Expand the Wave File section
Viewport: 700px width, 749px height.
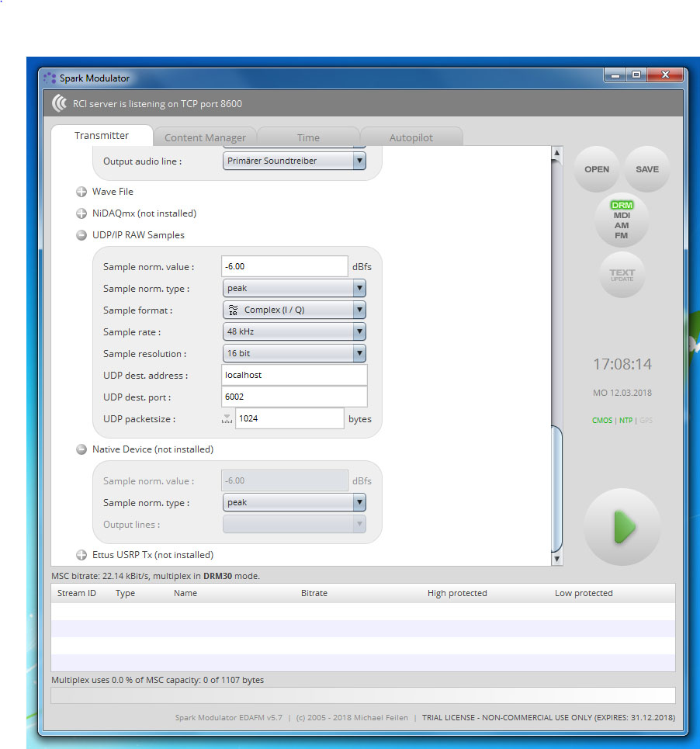pyautogui.click(x=81, y=192)
